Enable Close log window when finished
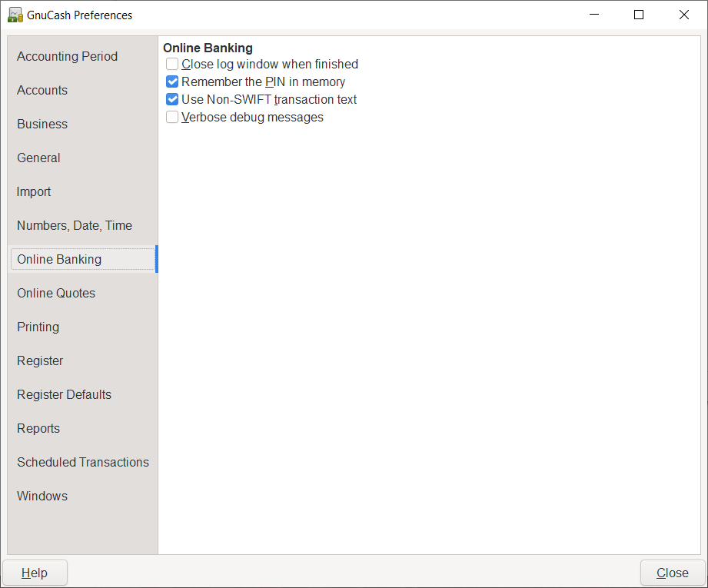The image size is (708, 588). [x=173, y=65]
